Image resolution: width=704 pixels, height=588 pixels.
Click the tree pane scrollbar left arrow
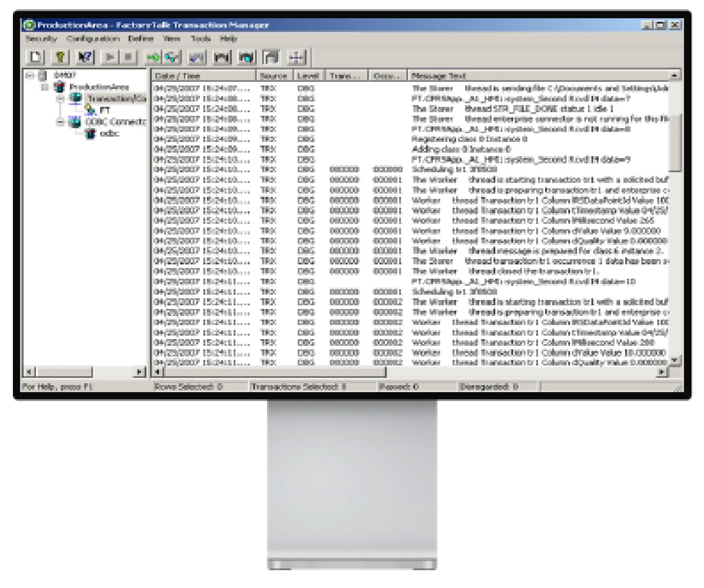(29, 371)
